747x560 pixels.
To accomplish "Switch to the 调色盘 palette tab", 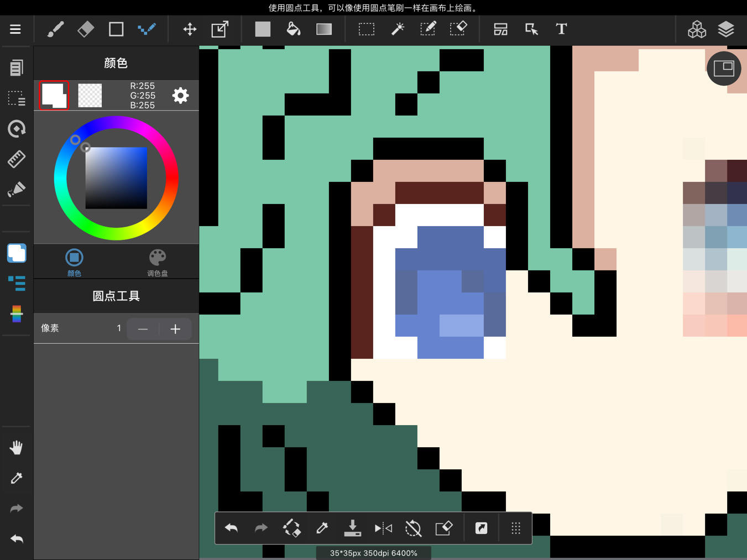I will pos(158,263).
